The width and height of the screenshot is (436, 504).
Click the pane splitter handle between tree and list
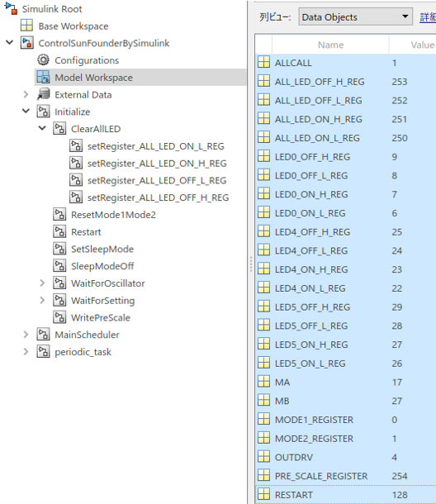[x=251, y=264]
